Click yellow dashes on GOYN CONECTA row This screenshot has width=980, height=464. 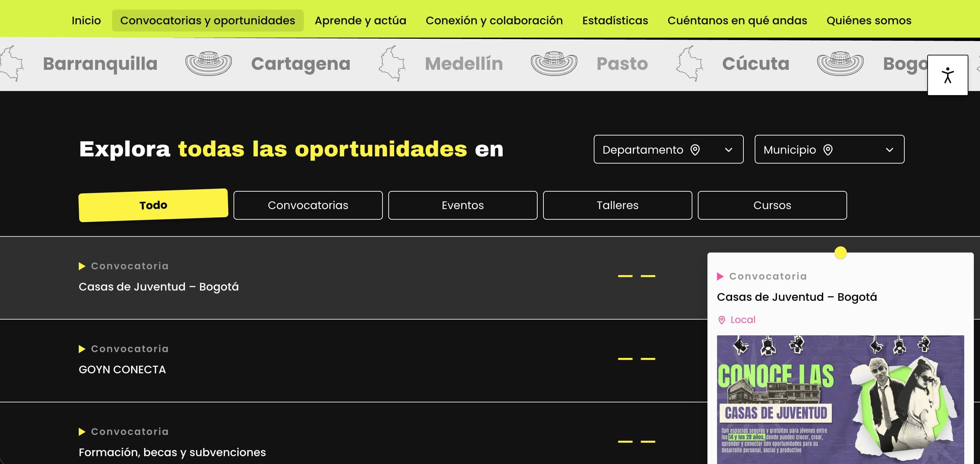click(x=637, y=359)
